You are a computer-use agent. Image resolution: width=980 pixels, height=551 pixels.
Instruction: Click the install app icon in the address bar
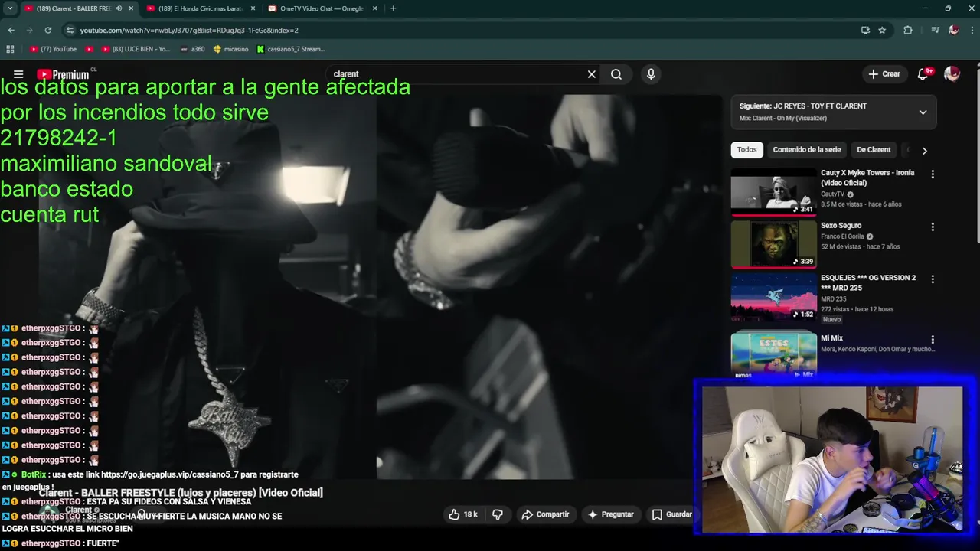point(865,30)
